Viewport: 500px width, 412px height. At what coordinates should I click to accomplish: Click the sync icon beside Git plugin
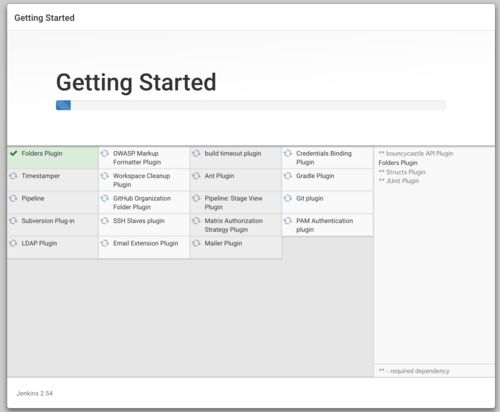pos(288,198)
